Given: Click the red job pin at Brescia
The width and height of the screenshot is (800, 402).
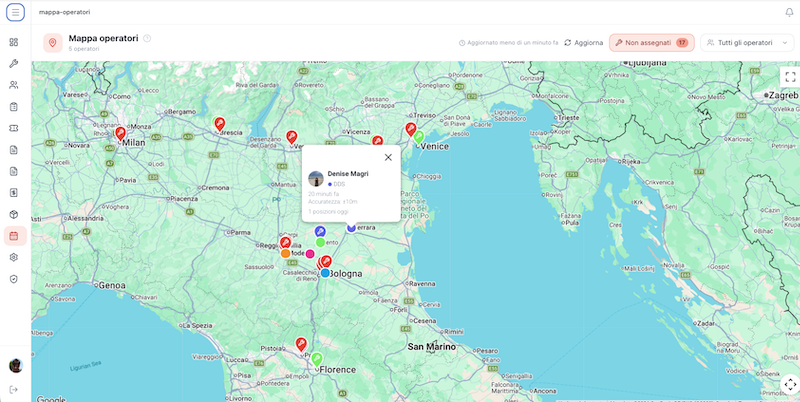Looking at the screenshot, I should 220,124.
